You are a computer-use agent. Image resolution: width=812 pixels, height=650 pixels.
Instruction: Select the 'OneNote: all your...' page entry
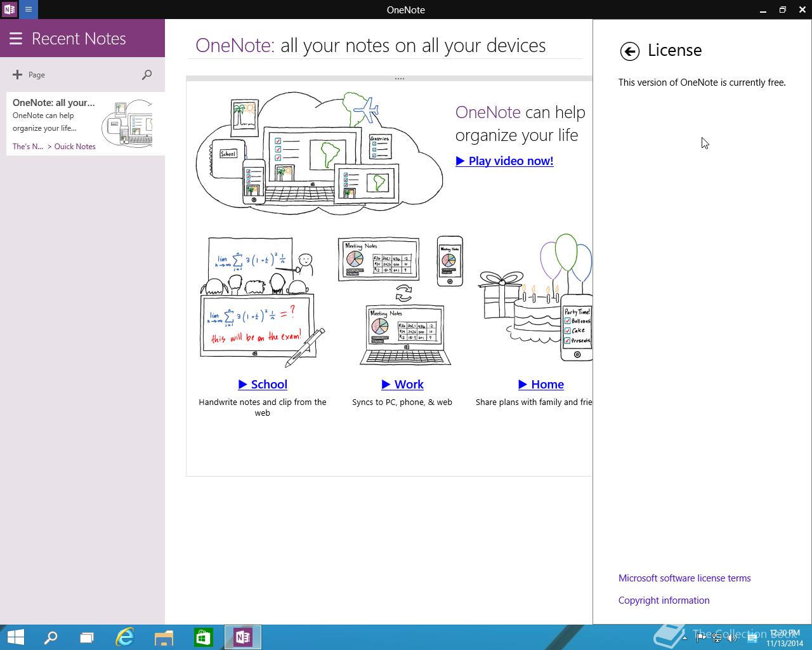[86, 124]
